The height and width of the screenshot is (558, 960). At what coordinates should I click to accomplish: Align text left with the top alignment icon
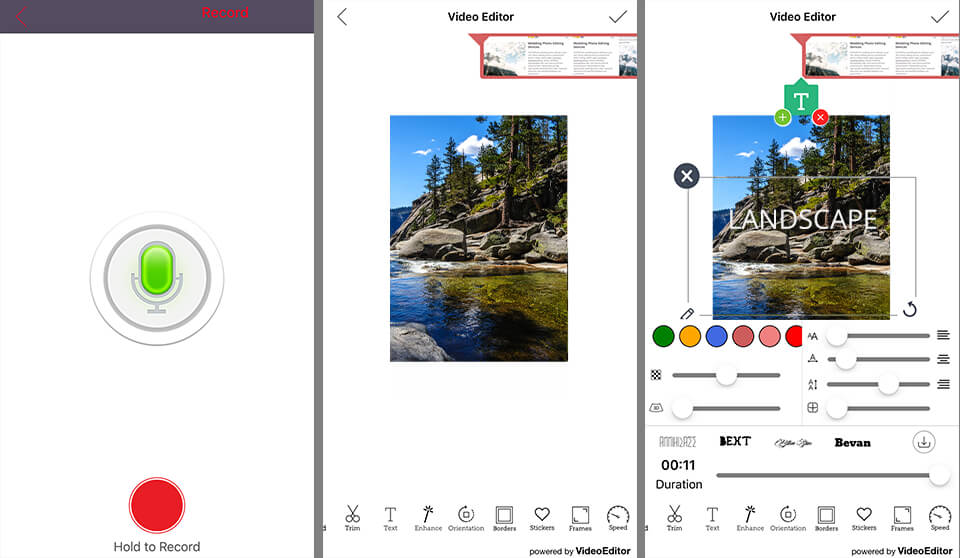click(x=943, y=335)
